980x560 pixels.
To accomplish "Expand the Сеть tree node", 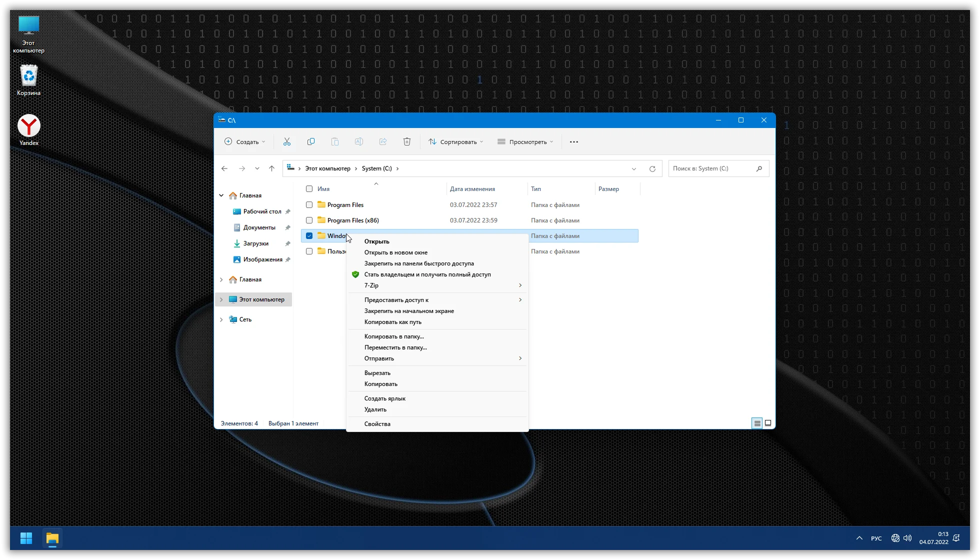I will pos(221,319).
